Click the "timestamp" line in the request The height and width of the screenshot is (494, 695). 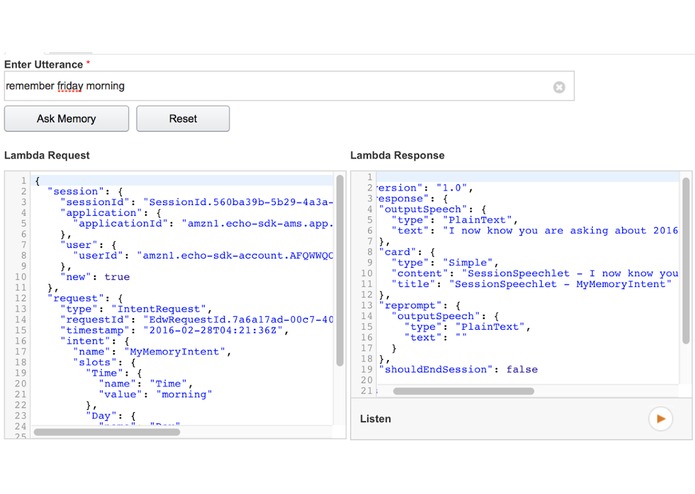pyautogui.click(x=174, y=330)
